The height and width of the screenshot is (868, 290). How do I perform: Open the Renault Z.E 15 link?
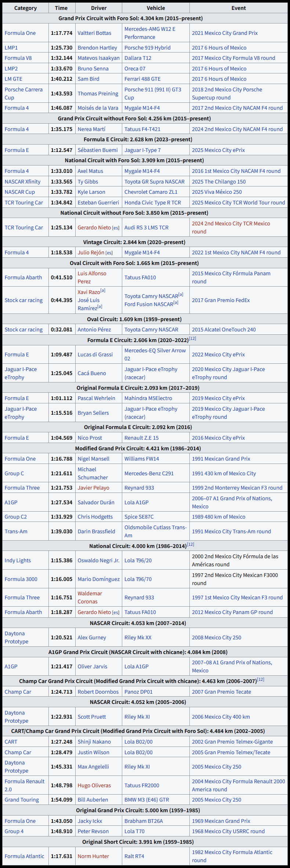[142, 438]
